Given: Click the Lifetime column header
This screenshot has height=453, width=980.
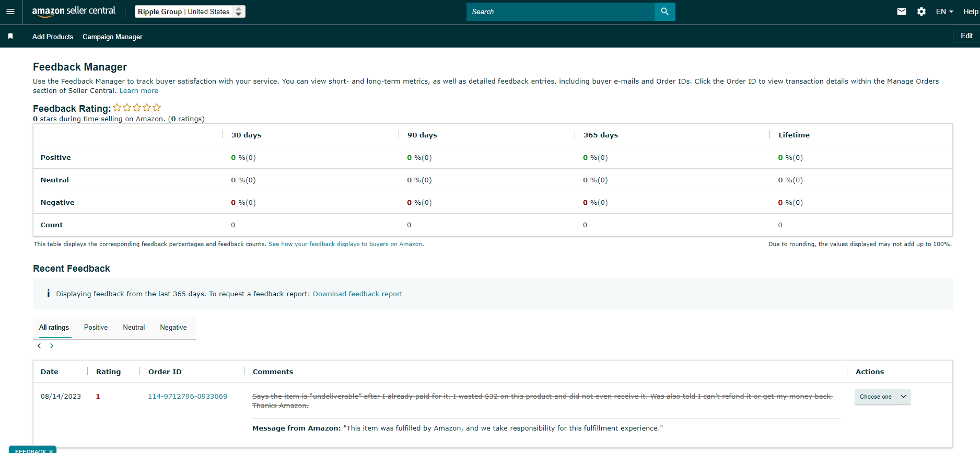Looking at the screenshot, I should 794,135.
